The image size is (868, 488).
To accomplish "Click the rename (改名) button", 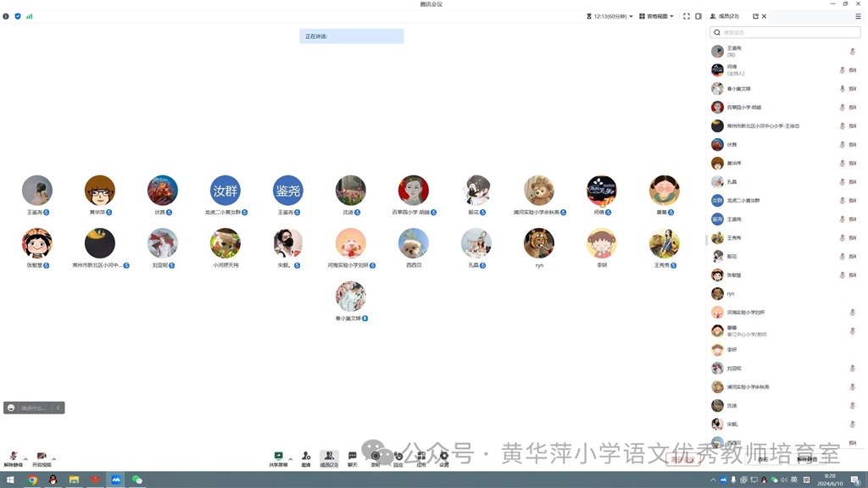I will pos(764,459).
